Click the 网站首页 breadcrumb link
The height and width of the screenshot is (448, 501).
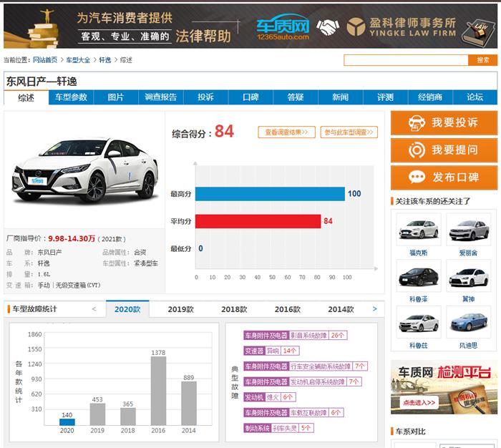click(45, 60)
